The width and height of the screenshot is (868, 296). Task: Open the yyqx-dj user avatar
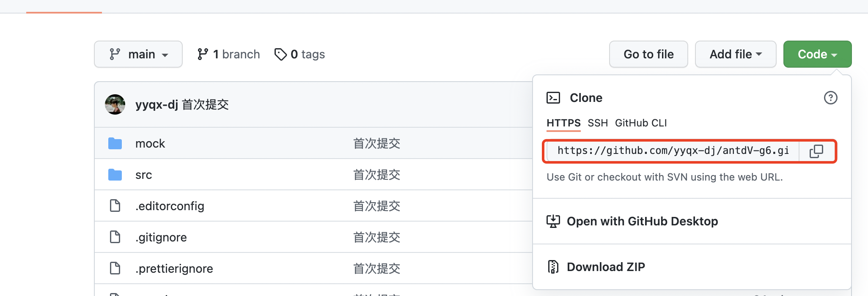115,104
